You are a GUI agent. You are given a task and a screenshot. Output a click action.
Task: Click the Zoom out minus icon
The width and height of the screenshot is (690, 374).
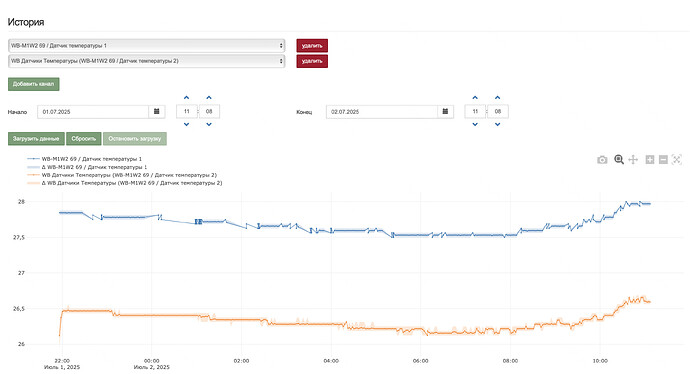663,159
